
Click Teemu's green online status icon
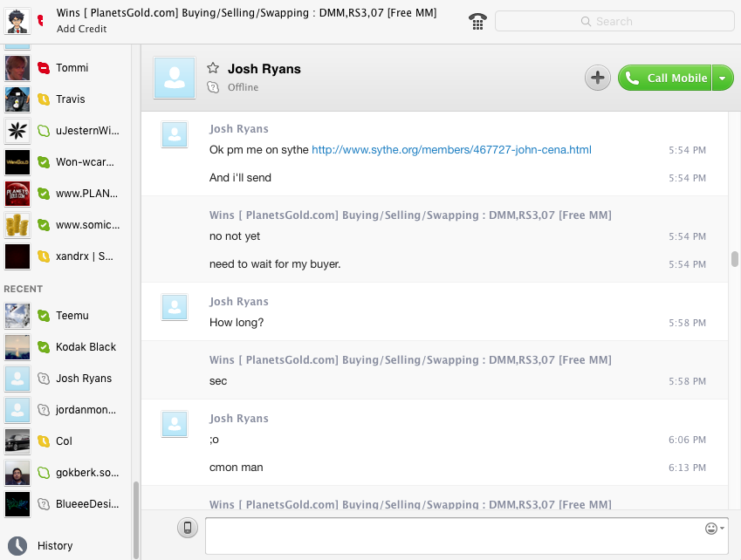click(44, 316)
